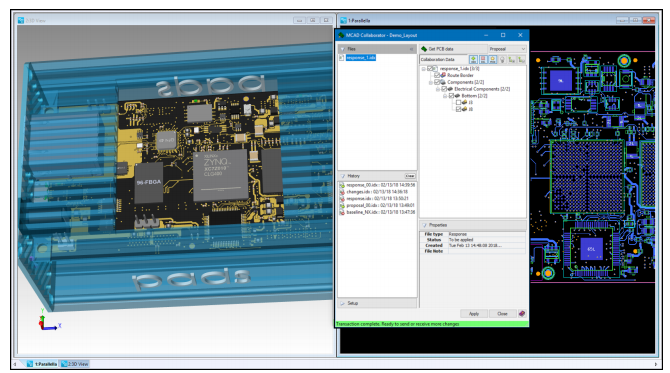Image resolution: width=670 pixels, height=373 pixels.
Task: Click the expand-all tree icon in toolbar
Action: pyautogui.click(x=511, y=59)
